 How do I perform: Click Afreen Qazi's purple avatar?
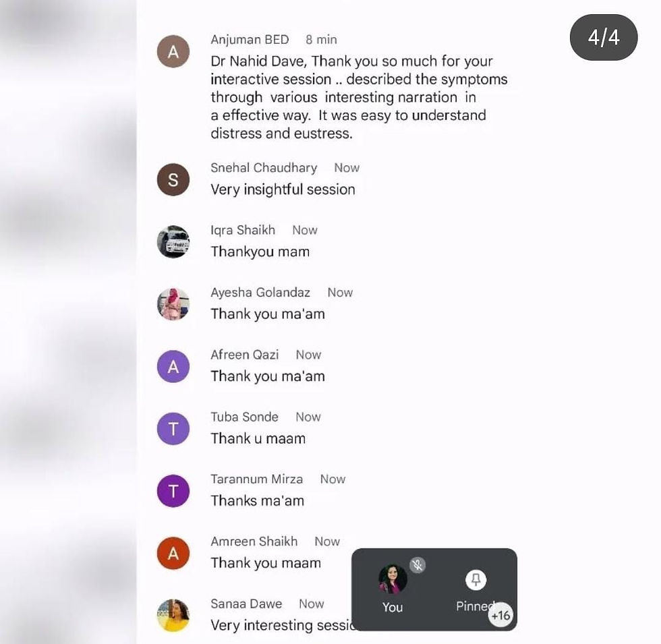point(173,366)
